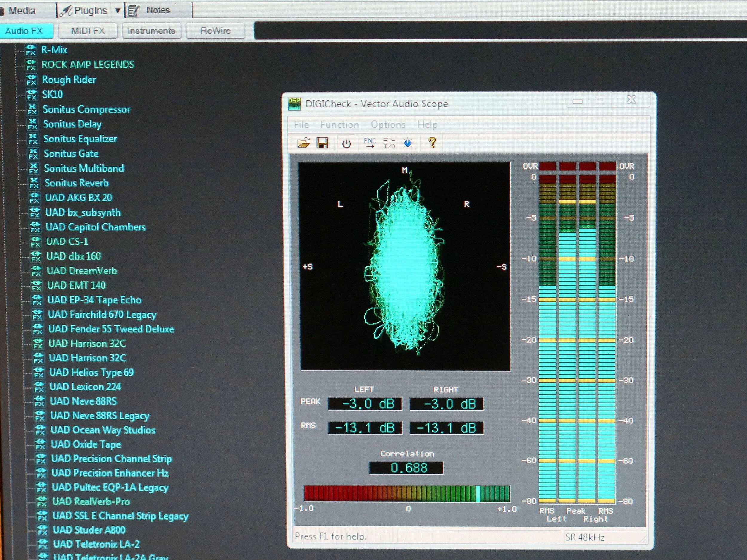The width and height of the screenshot is (747, 560).
Task: Select the FX icon beside Rough Rider
Action: pos(31,80)
